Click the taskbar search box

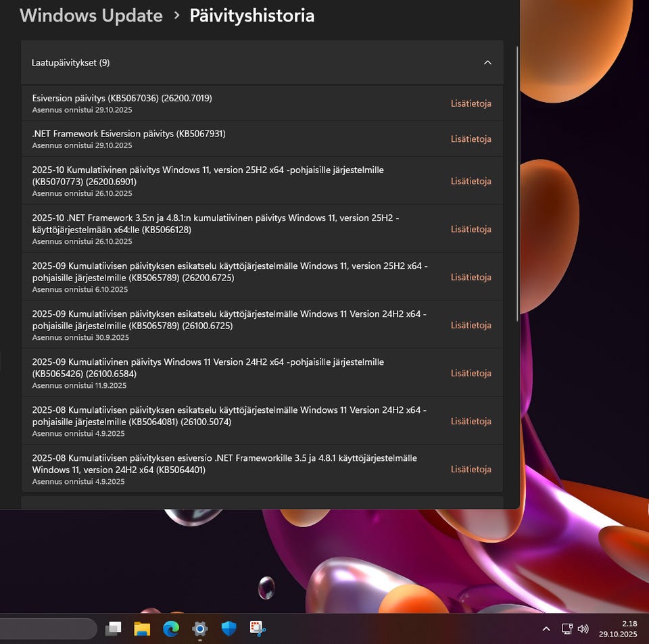pos(47,628)
